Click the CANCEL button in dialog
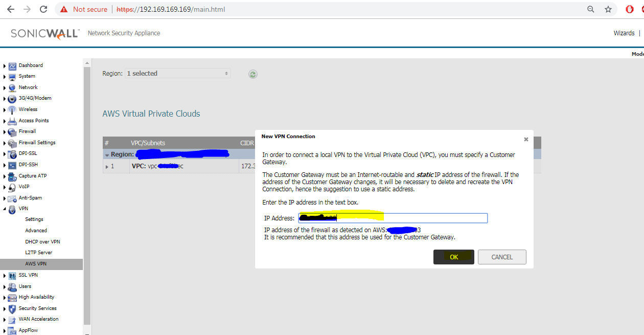Screen dimensions: 644x335 501,257
